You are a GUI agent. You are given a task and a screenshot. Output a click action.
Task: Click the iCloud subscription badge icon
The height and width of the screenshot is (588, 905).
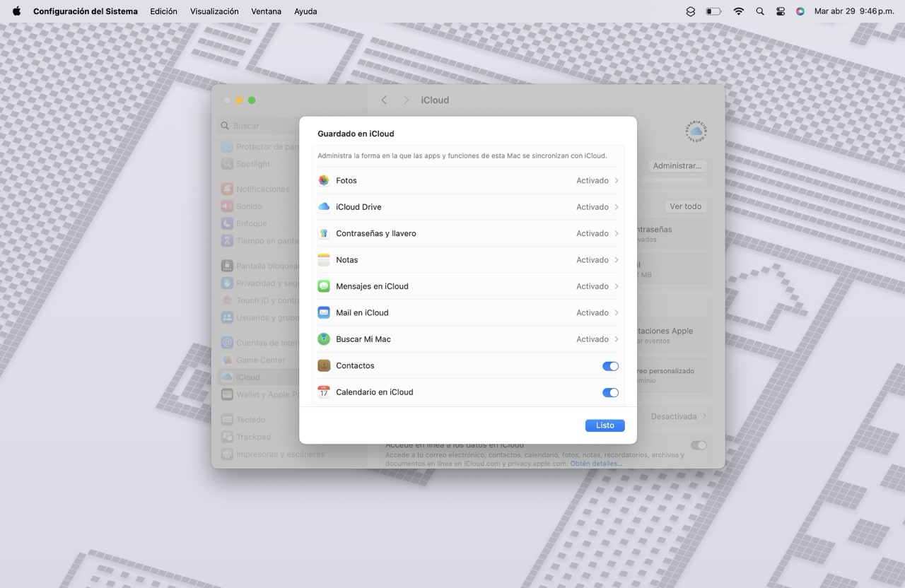(696, 131)
